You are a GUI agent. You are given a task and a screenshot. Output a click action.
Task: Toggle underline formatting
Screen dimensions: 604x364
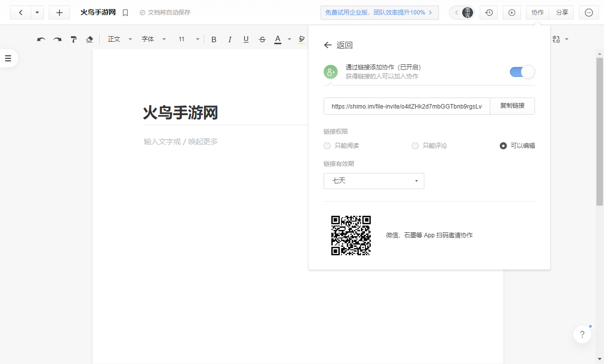246,39
